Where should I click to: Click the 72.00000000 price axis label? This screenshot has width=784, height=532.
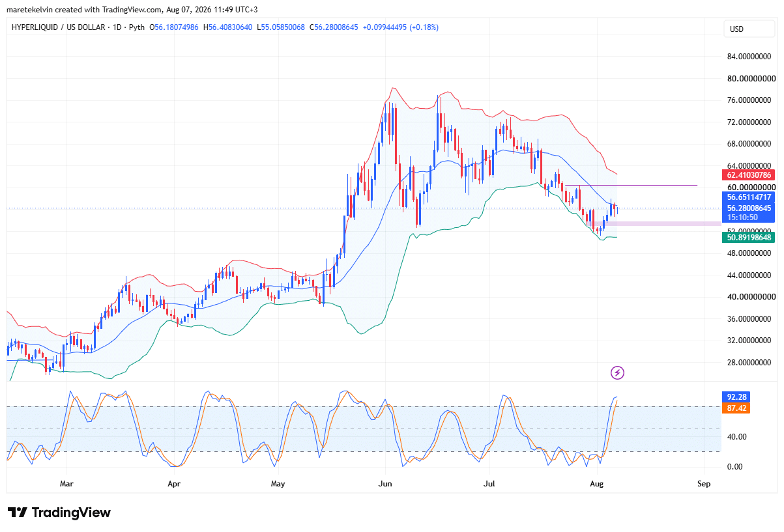(749, 122)
